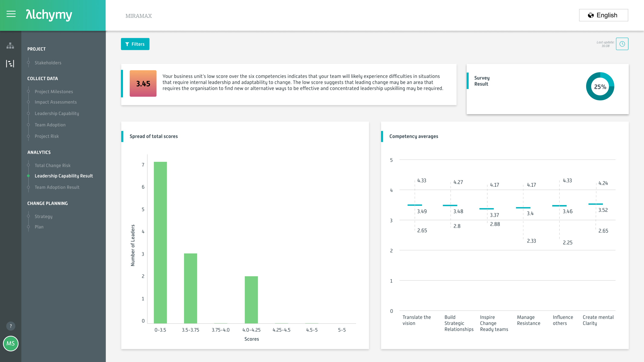The height and width of the screenshot is (362, 644).
Task: Select the analytics chart icon in the left rail
Action: click(10, 64)
